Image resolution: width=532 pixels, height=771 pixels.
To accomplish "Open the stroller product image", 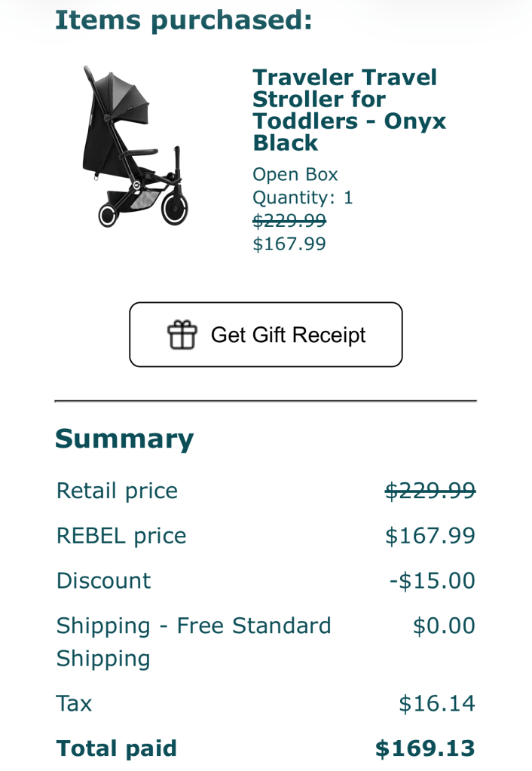I will click(132, 146).
